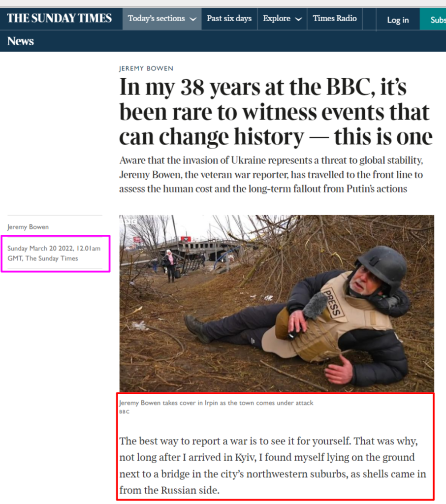Expand the Today's sections dropdown chevron
Screen dimensions: 446x504
click(x=193, y=19)
